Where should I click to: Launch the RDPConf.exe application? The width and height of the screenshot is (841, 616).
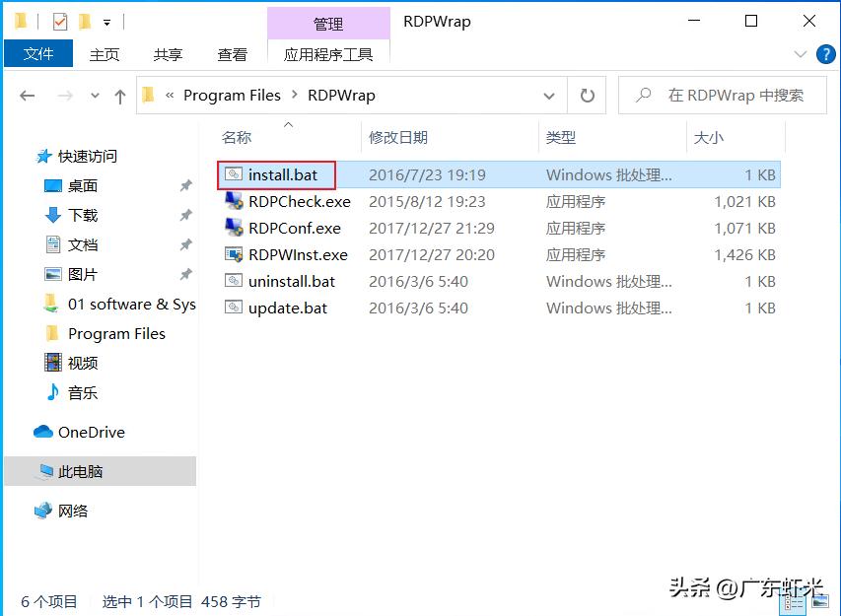(287, 228)
